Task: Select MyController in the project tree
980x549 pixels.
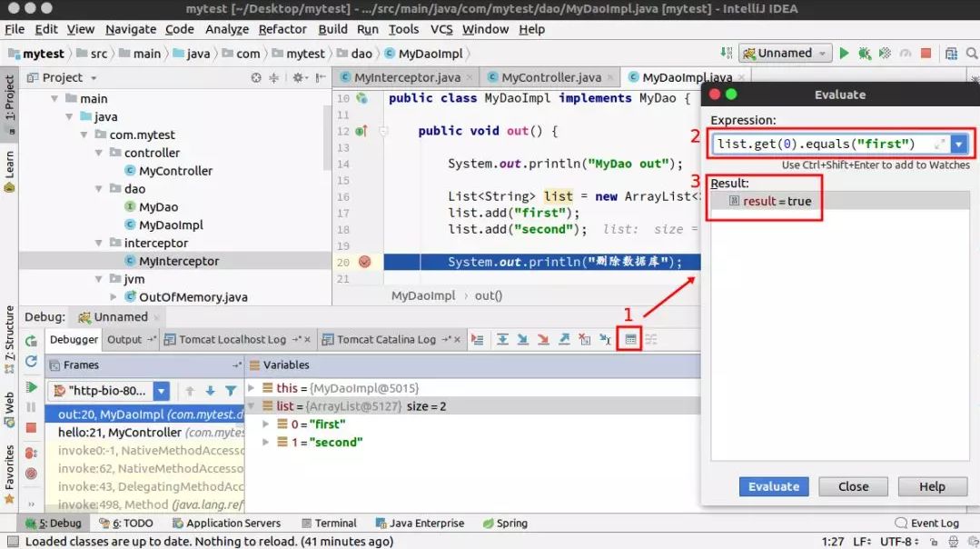Action: pyautogui.click(x=175, y=171)
